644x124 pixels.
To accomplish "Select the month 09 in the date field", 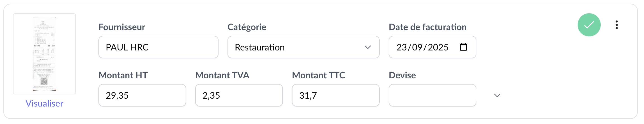I will click(417, 47).
